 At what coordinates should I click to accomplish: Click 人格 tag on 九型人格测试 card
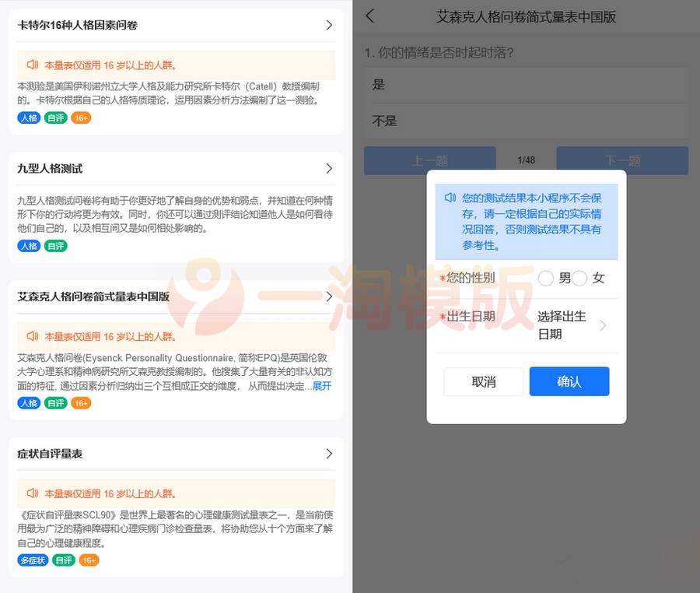[x=29, y=246]
